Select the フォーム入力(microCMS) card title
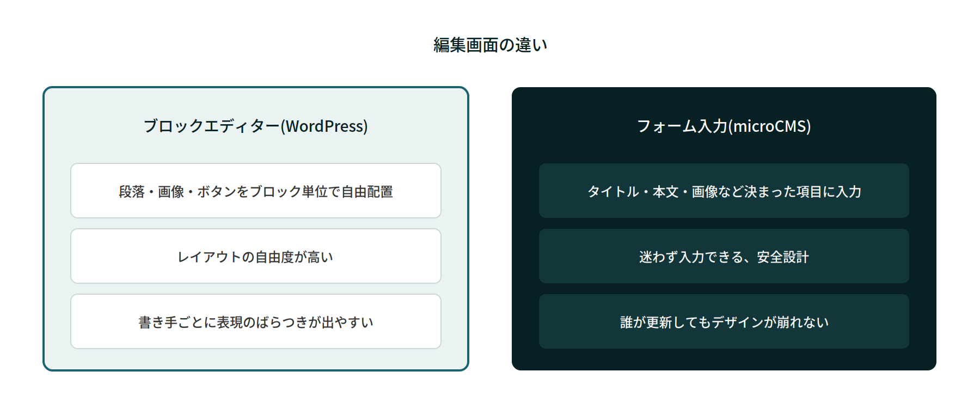Screen dimensions: 980x414 (724, 126)
